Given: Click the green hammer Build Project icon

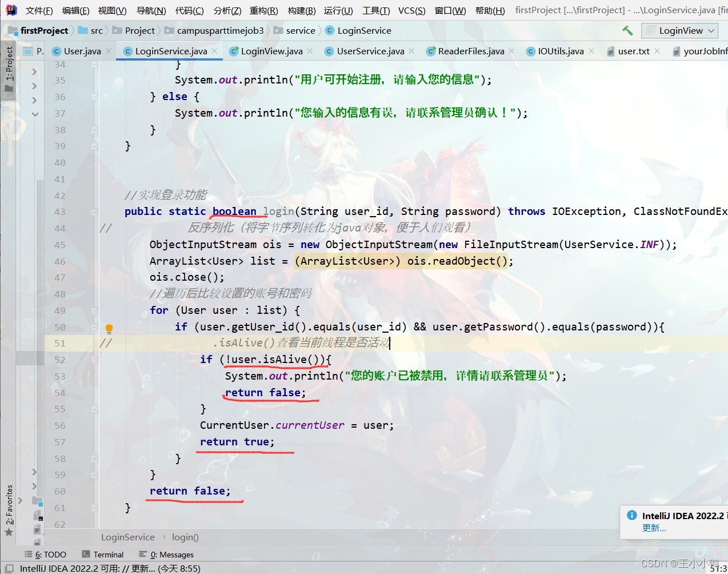Looking at the screenshot, I should (627, 30).
